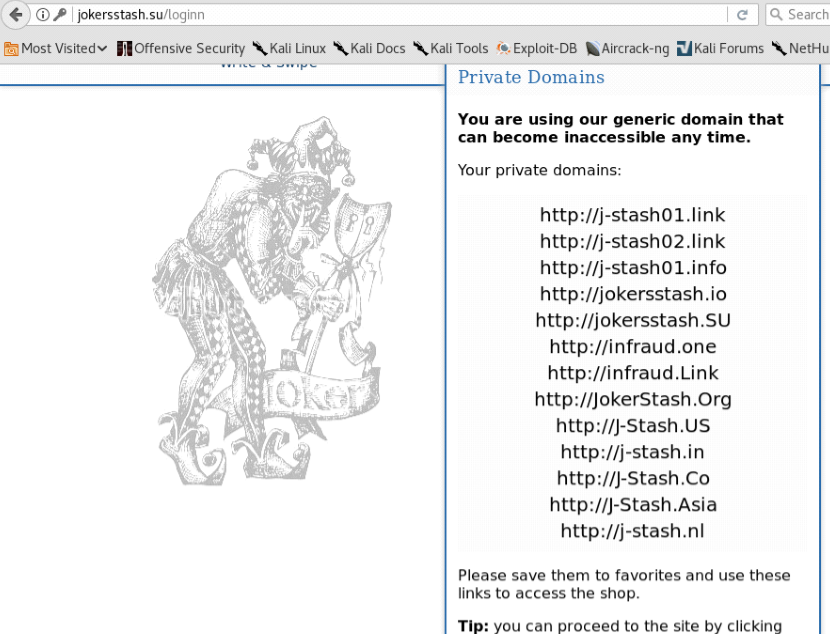Image resolution: width=830 pixels, height=638 pixels.
Task: Click the Private Domains heading
Action: pyautogui.click(x=531, y=77)
